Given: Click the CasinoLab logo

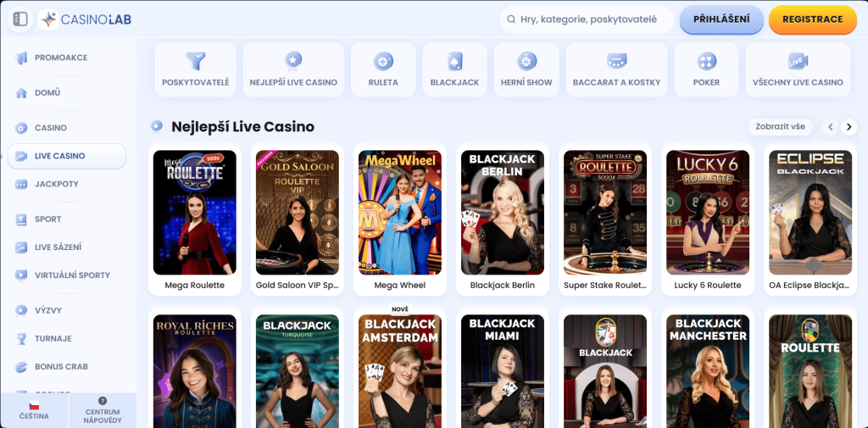Looking at the screenshot, I should (85, 19).
